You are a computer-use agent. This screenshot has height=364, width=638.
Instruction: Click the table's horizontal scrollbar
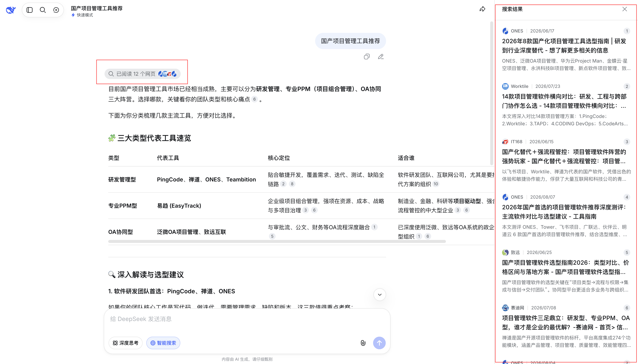(277, 241)
